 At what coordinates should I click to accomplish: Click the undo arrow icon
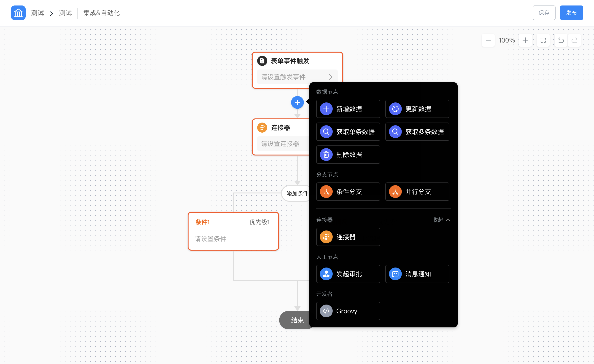pos(561,40)
